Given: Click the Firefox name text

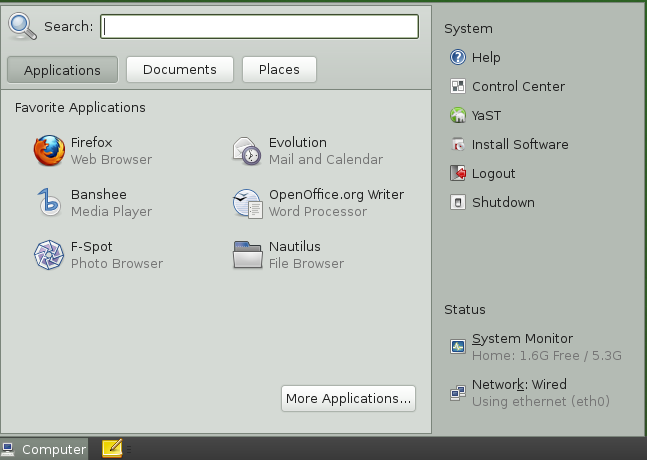Looking at the screenshot, I should pyautogui.click(x=91, y=142).
